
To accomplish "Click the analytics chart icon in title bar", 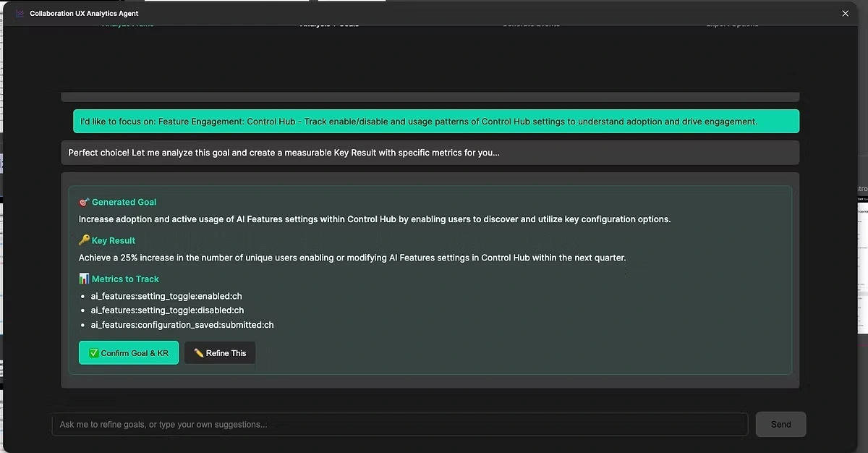I will coord(20,13).
